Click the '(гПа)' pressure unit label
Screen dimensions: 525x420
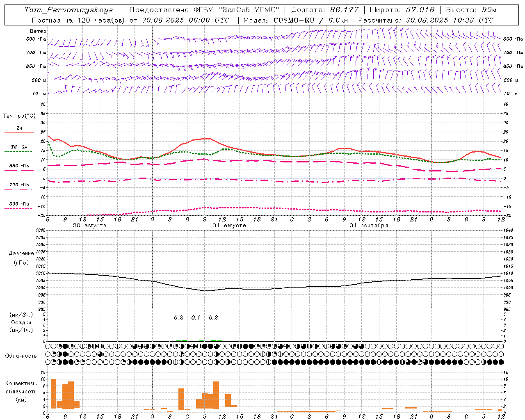pos(21,263)
